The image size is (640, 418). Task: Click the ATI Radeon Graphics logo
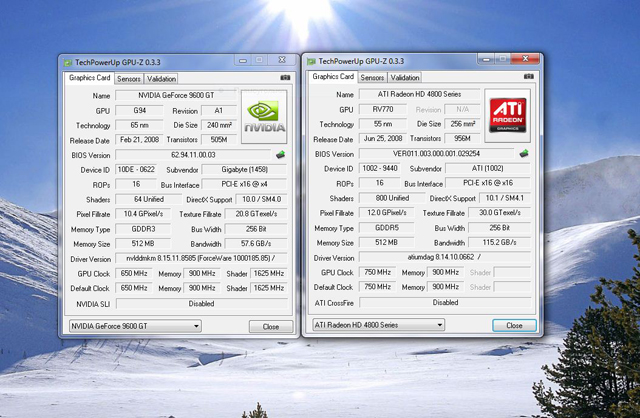click(507, 111)
